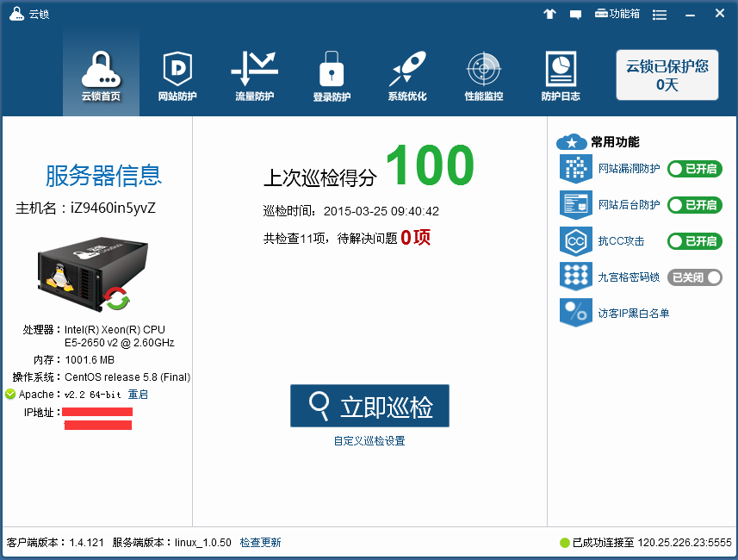
Task: Click the 立即巡检 button
Action: point(369,406)
